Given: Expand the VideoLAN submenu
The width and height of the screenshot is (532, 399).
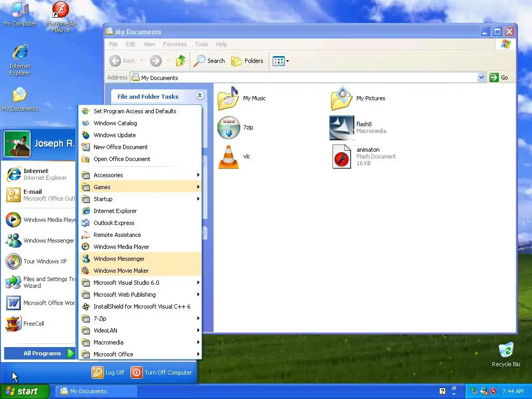Looking at the screenshot, I should click(x=140, y=330).
